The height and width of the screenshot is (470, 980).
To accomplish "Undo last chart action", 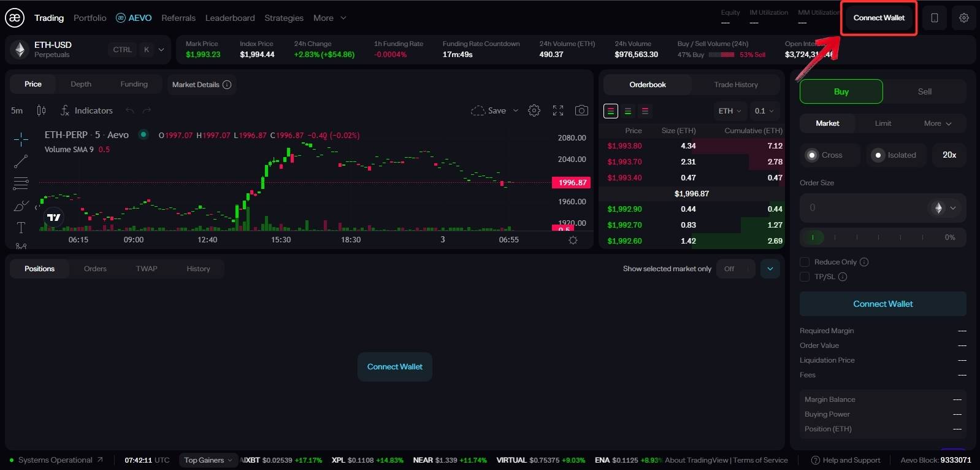I will click(129, 110).
